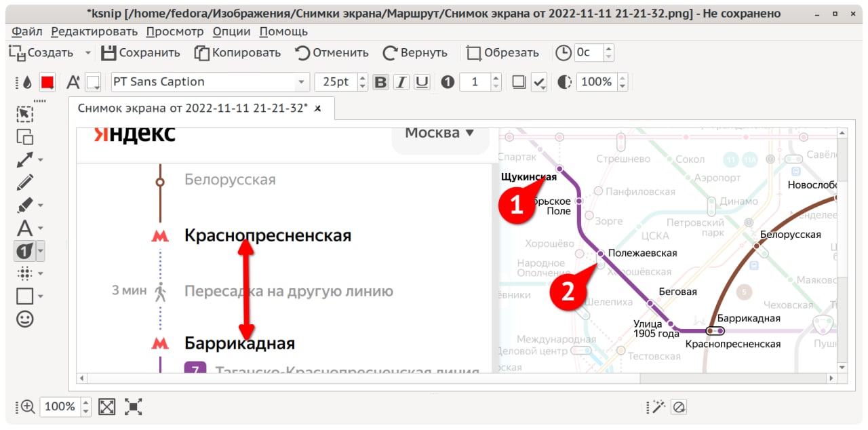
Task: Select the Select tool in sidebar
Action: (x=25, y=114)
